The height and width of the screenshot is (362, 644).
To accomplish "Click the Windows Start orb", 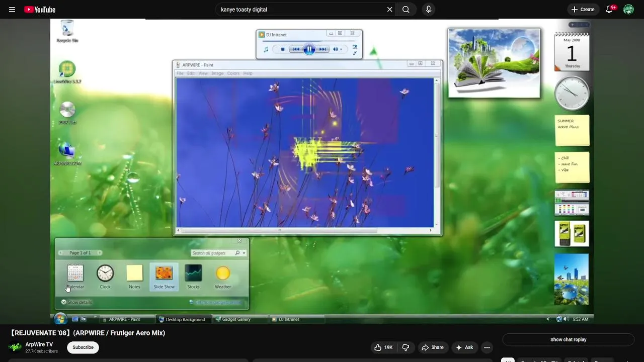I will [x=60, y=319].
